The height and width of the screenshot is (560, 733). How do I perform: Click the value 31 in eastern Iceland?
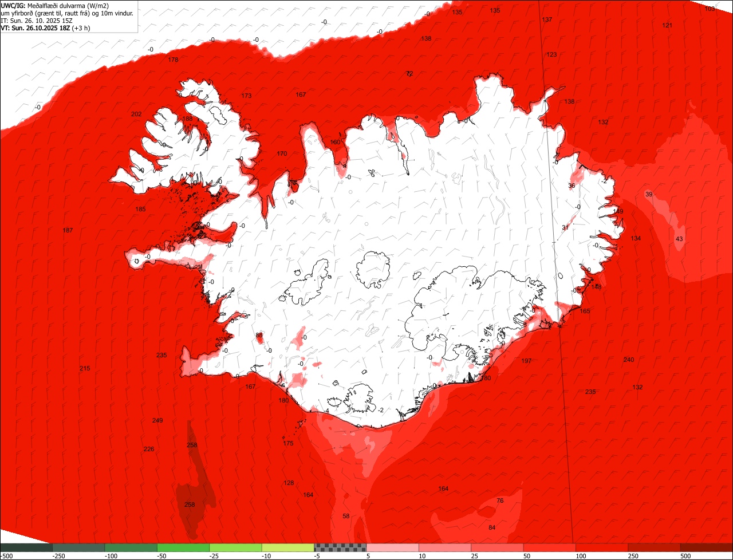coord(565,227)
